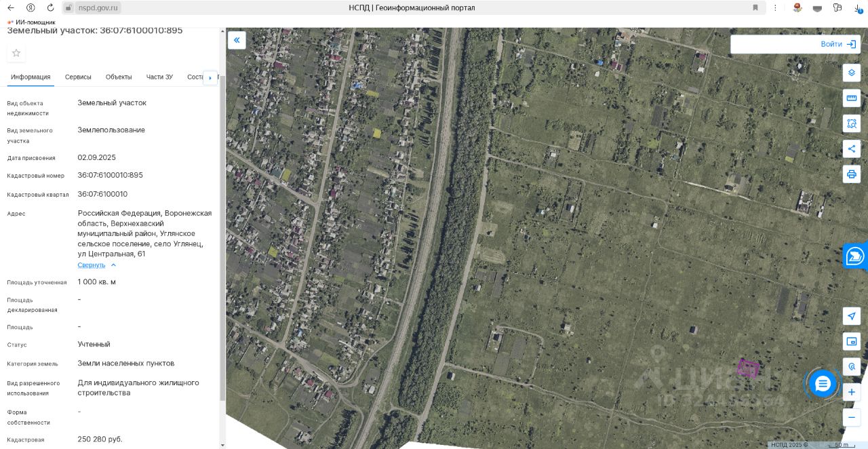Click the Категория земель label
Screen dimensions: 868x449
coord(33,364)
